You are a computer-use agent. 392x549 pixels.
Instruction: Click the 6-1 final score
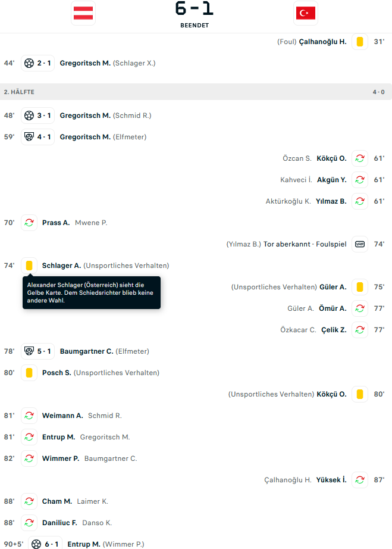[195, 9]
